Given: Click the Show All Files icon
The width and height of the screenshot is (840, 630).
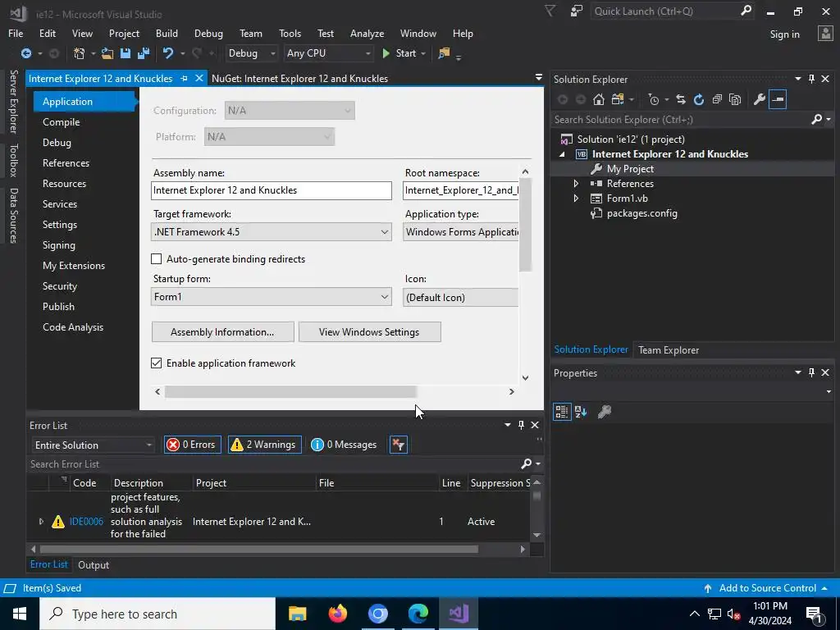Looking at the screenshot, I should 735,99.
